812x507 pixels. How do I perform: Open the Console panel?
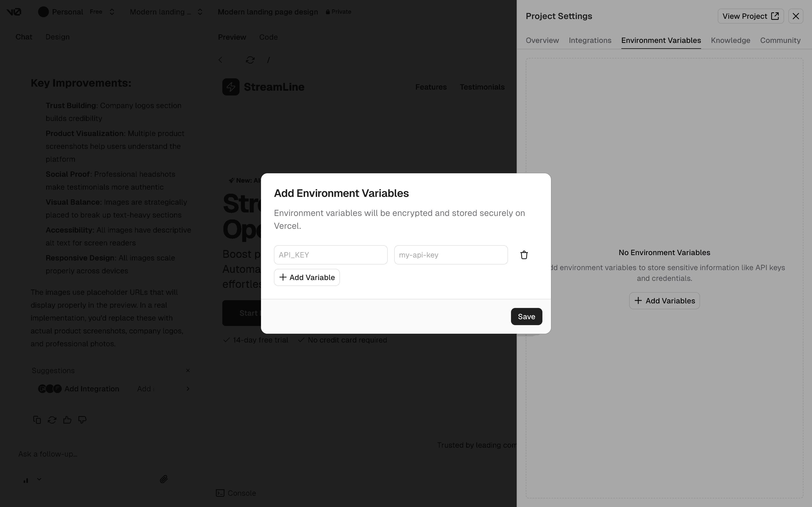point(236,493)
